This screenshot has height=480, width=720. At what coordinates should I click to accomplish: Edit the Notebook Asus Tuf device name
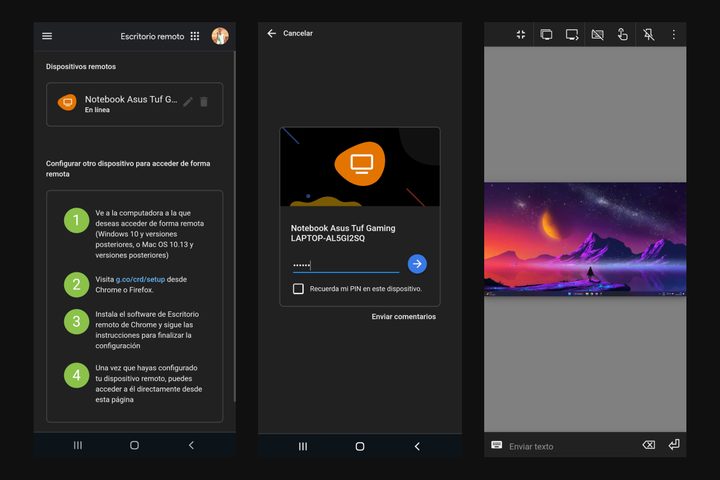pyautogui.click(x=188, y=101)
